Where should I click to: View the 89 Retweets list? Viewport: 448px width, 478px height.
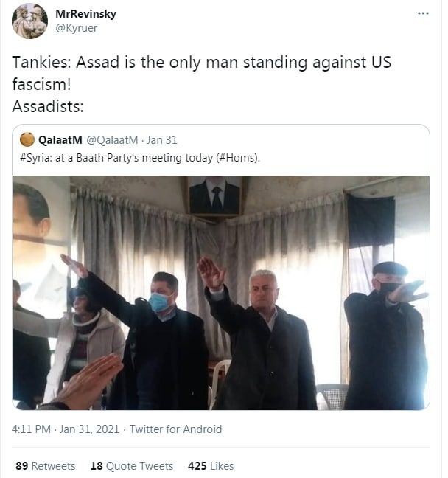tap(46, 465)
